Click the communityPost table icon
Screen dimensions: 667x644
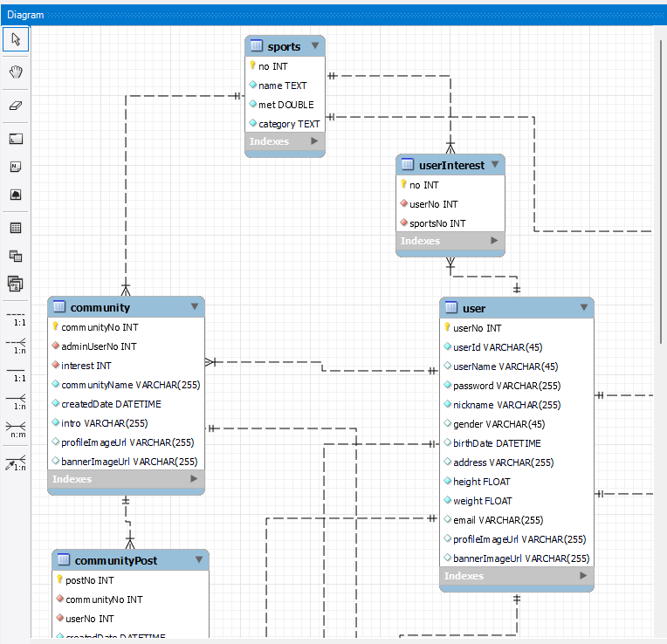click(x=64, y=559)
